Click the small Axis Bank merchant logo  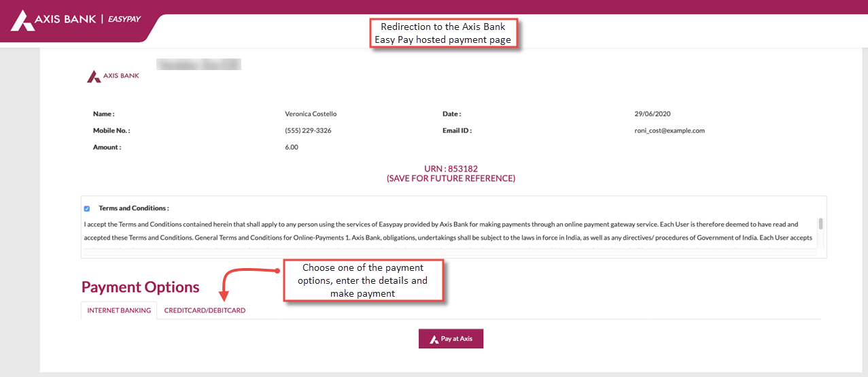113,76
